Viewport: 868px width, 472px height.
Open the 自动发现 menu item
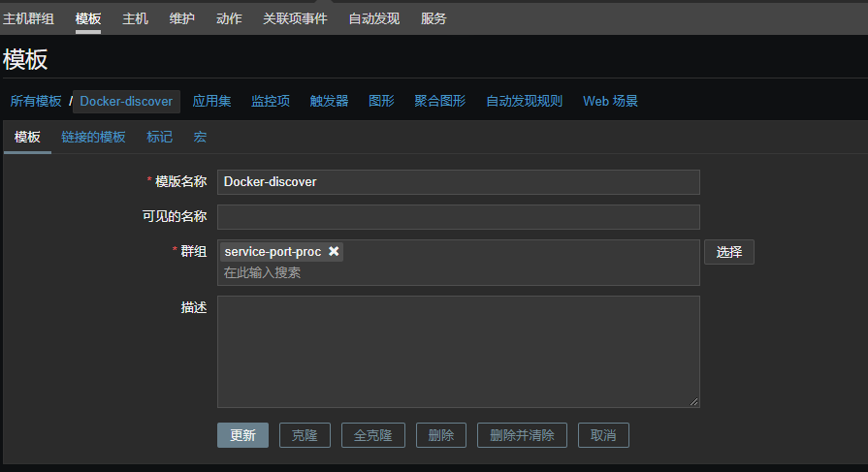tap(374, 18)
